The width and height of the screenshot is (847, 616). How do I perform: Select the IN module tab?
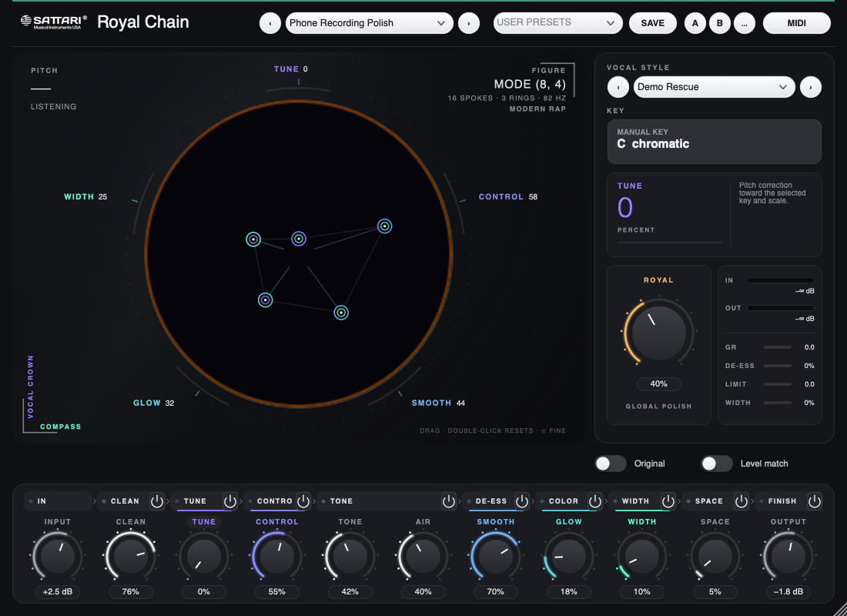[x=58, y=501]
